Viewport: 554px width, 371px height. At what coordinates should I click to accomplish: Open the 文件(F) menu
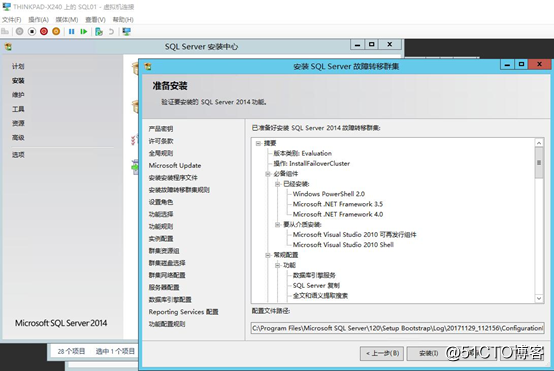(12, 20)
